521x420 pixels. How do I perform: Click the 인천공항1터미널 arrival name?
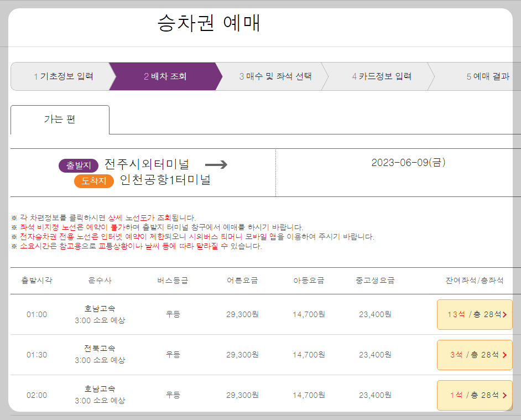click(x=165, y=180)
